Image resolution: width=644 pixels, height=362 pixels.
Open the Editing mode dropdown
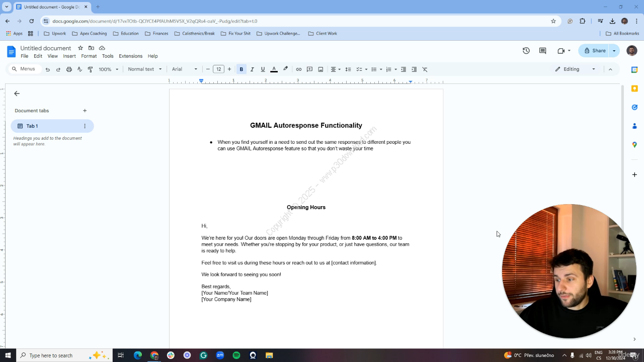pos(576,69)
